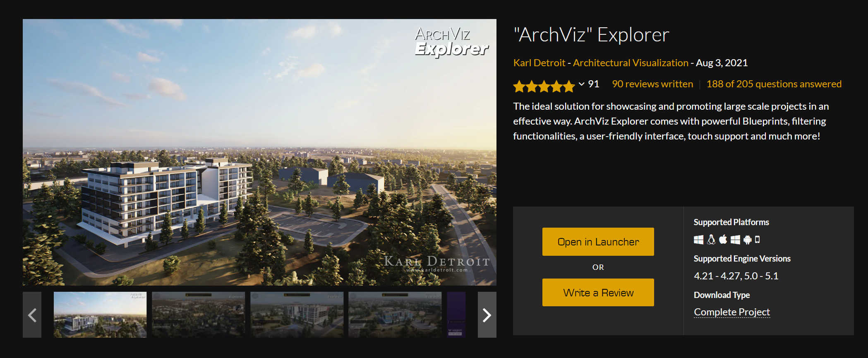Select the purple partially visible thumbnail
Viewport: 868px width, 358px height.
coord(456,315)
